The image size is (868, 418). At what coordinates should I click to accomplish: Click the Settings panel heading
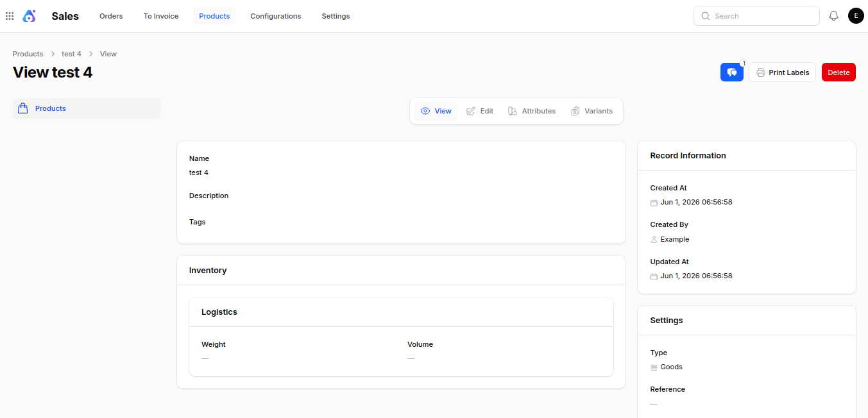[x=667, y=321]
